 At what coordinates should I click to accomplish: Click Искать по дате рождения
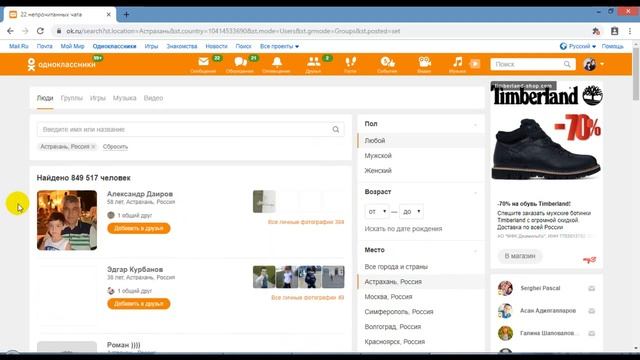click(403, 229)
